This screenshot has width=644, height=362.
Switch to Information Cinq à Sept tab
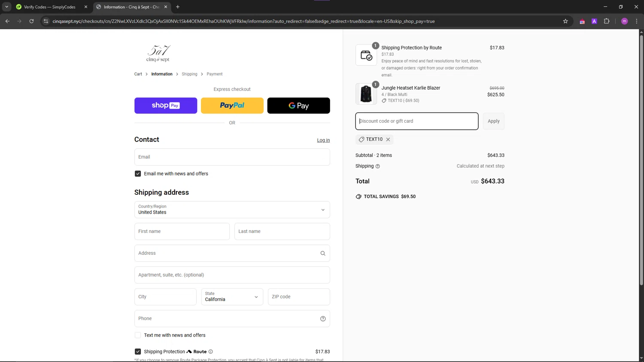(131, 7)
